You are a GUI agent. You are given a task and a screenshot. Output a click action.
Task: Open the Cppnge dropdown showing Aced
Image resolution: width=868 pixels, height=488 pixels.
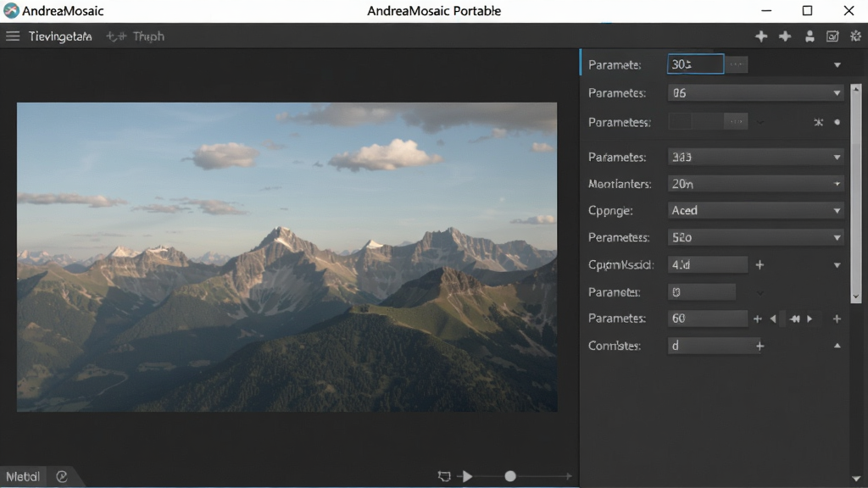tap(755, 210)
